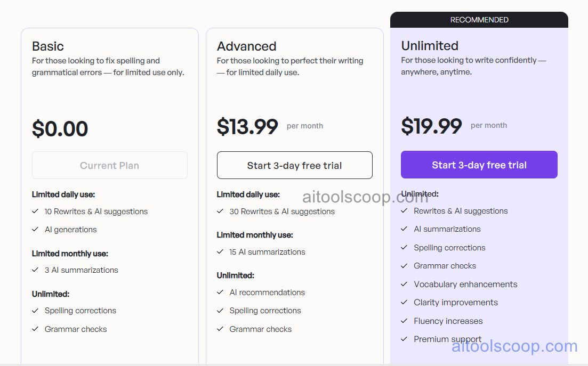
Task: Click the checkmark beside 3 AI summarizations
Action: [x=35, y=270]
